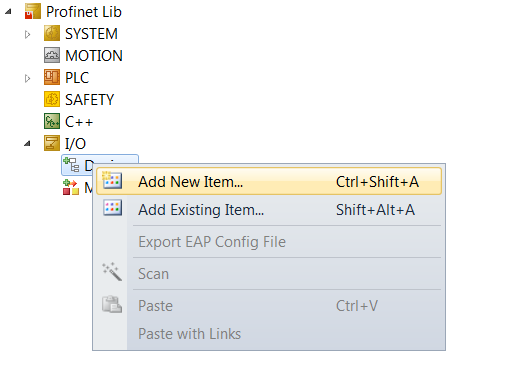
Task: Click the C++ node icon
Action: 52,121
